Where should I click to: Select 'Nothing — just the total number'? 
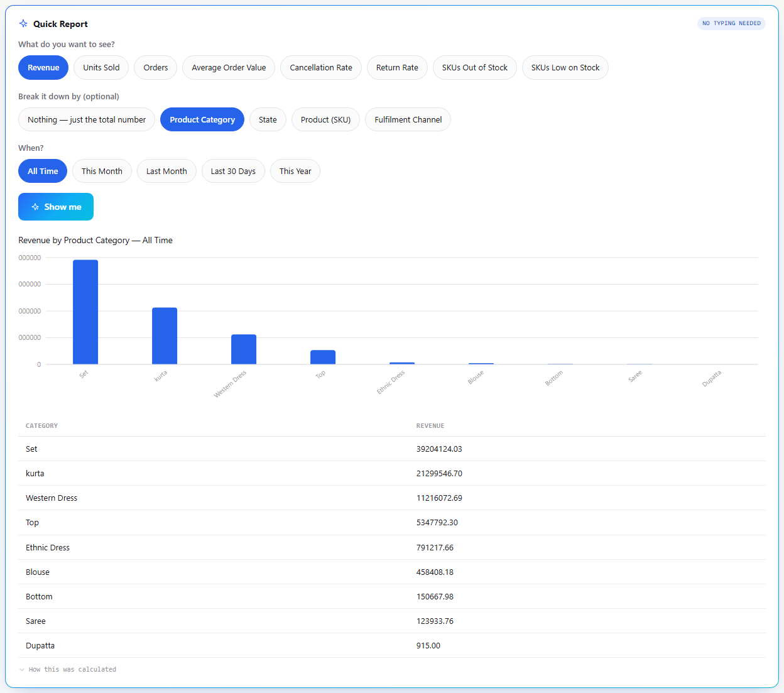pyautogui.click(x=87, y=119)
